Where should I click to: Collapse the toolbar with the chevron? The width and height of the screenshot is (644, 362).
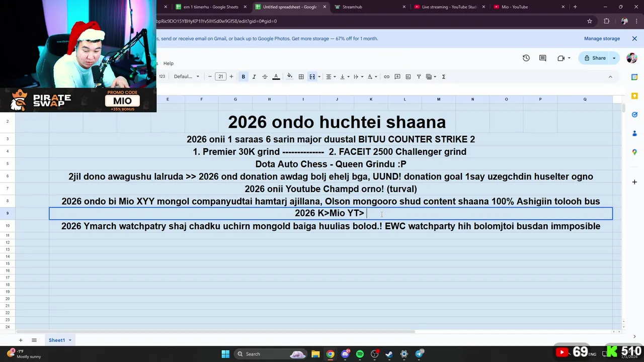[x=610, y=77]
